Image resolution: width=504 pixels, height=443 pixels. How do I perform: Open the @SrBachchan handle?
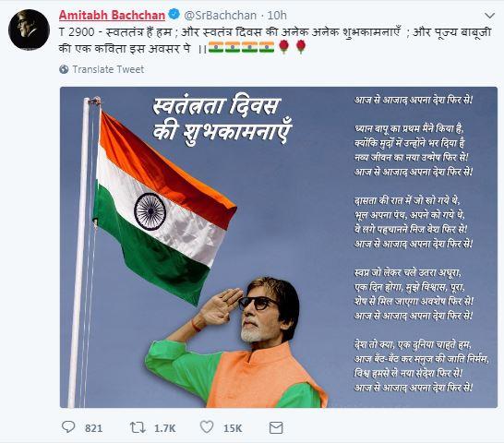point(221,15)
